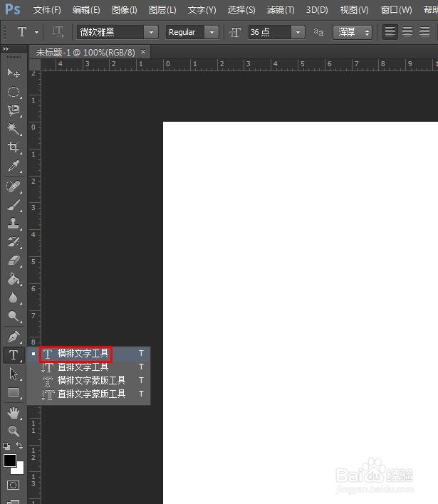Select the History Brush tool
Image resolution: width=438 pixels, height=504 pixels.
[14, 242]
